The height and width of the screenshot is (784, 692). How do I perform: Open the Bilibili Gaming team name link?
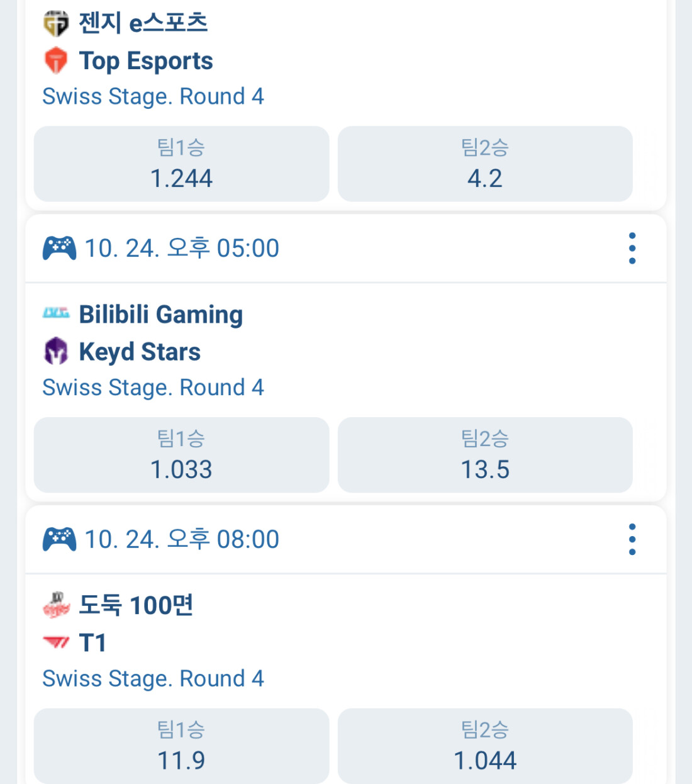tap(161, 314)
